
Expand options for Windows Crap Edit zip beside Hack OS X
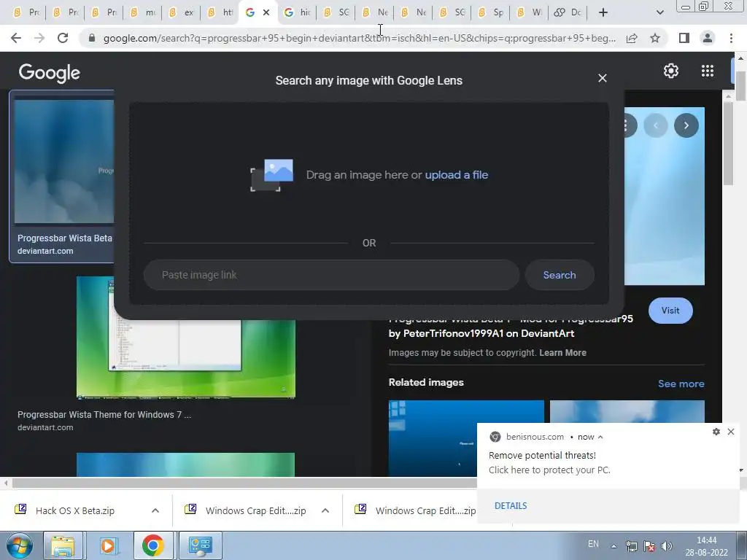pyautogui.click(x=325, y=510)
